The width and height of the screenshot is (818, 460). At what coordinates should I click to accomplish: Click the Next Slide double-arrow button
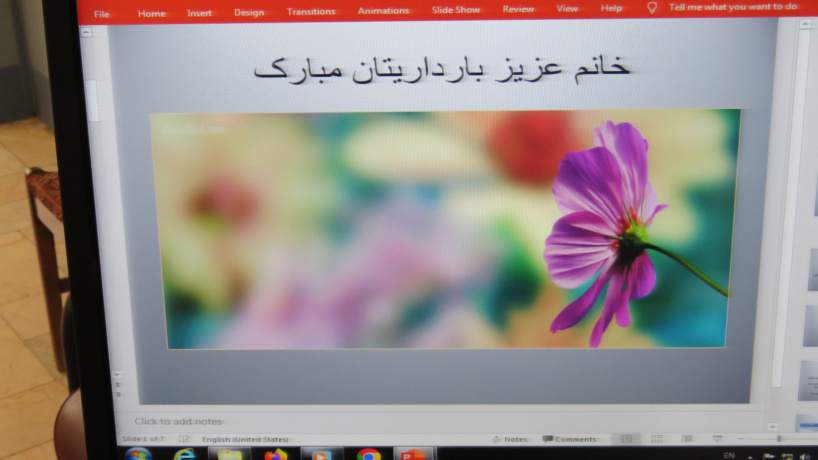pos(118,395)
